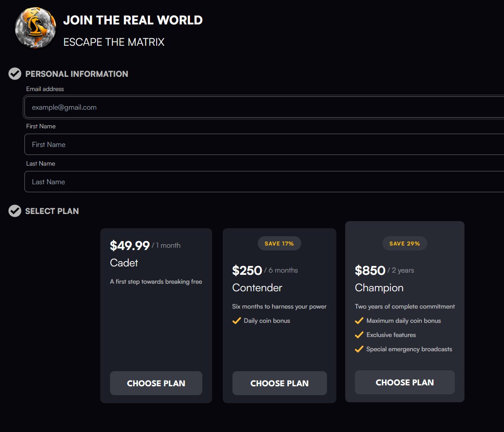Screen dimensions: 504x432
Task: Click the SAVE 17% badge
Action: 280,243
